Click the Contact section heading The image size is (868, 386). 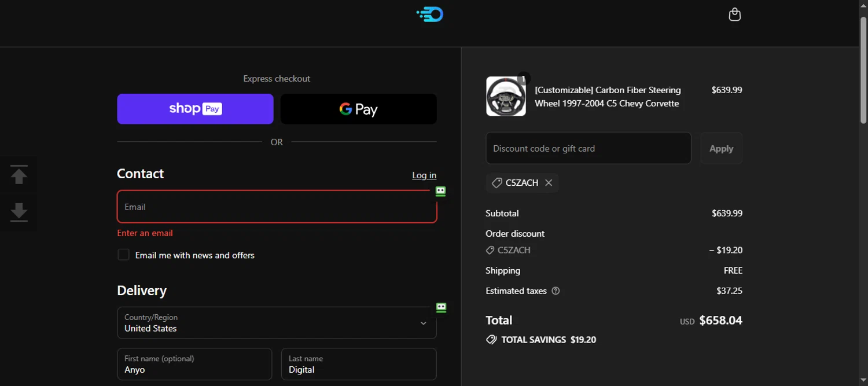point(141,174)
